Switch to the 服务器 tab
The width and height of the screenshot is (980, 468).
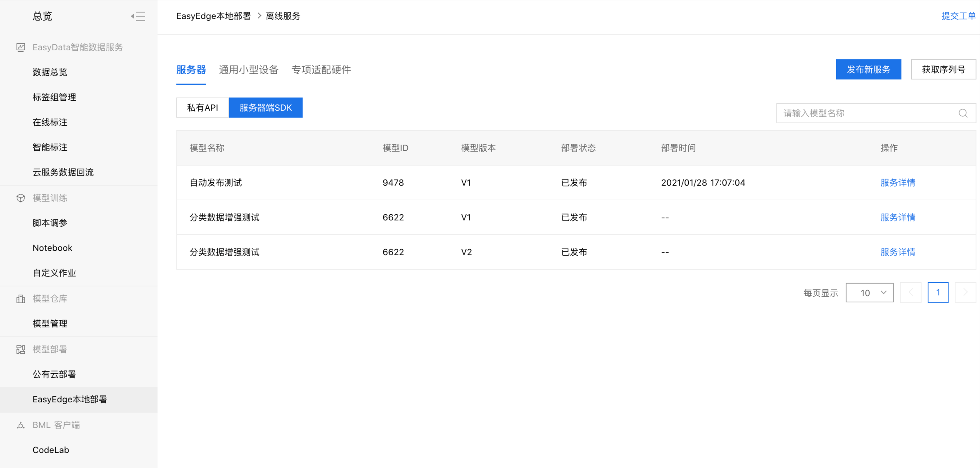(191, 70)
